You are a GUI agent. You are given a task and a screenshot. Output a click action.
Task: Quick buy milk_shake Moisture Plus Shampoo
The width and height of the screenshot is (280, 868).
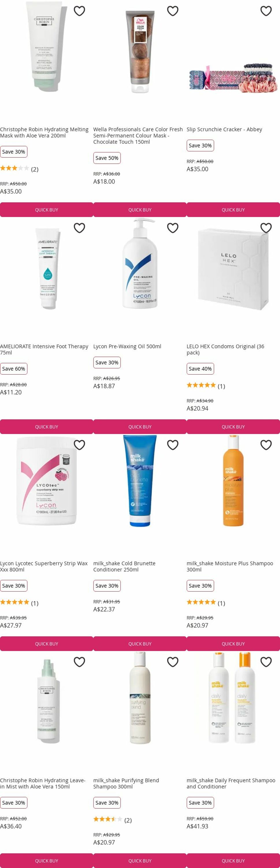[x=233, y=643]
